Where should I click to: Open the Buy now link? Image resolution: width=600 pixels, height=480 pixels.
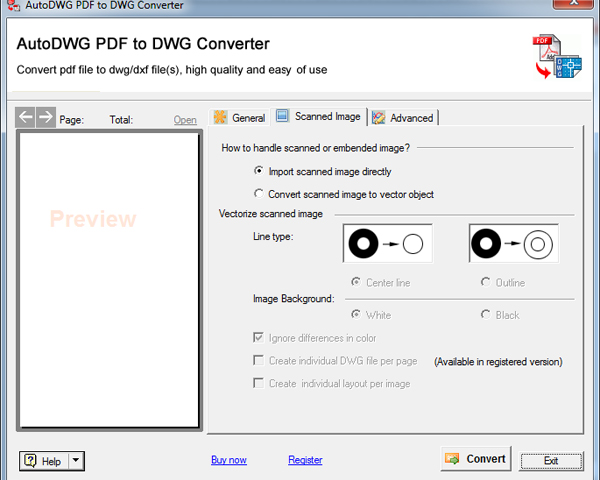coord(229,460)
